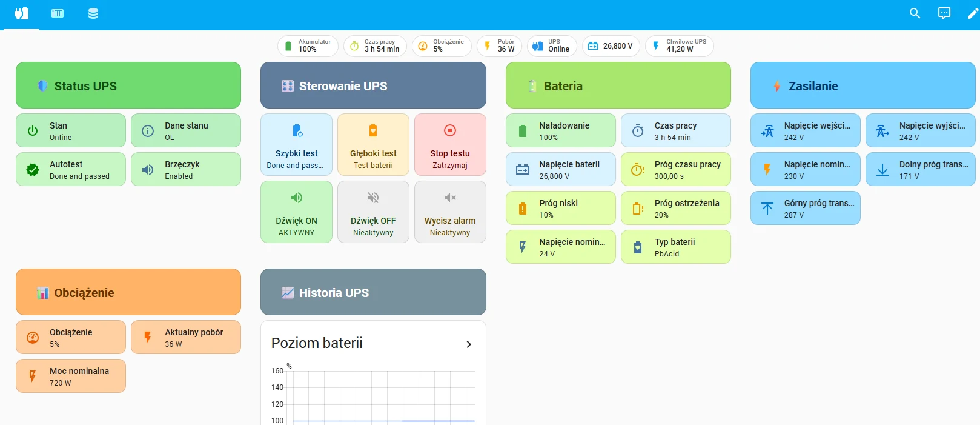Image resolution: width=980 pixels, height=425 pixels.
Task: Expand Poziom baterii history chevron
Action: coord(468,344)
